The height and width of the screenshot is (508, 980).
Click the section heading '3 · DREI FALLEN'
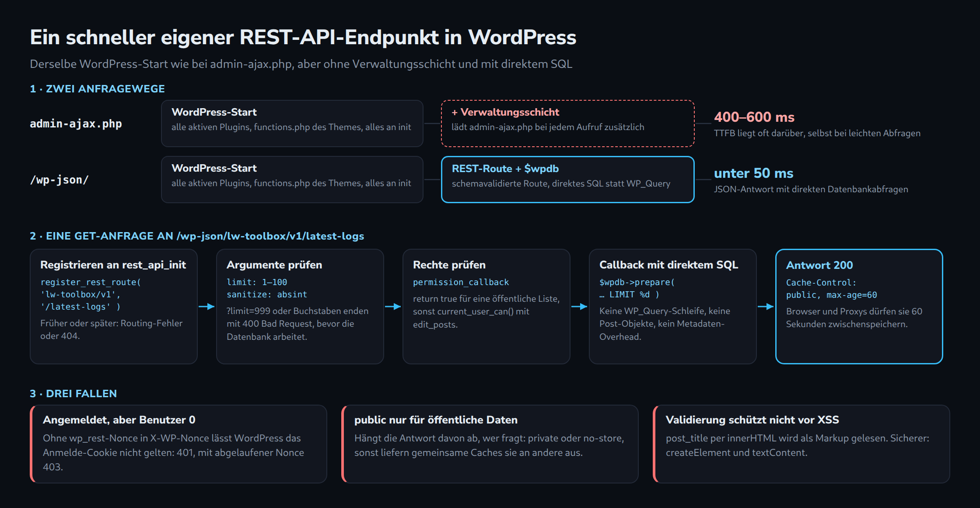[x=73, y=394]
